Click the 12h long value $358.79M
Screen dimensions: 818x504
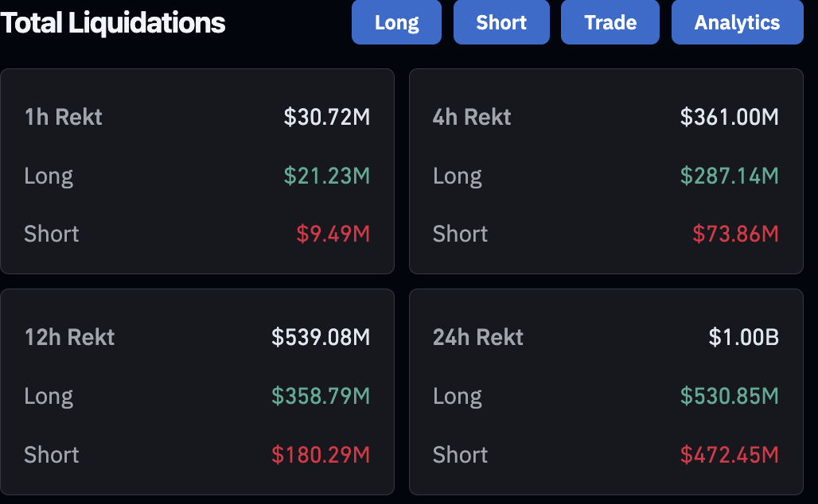(x=321, y=396)
